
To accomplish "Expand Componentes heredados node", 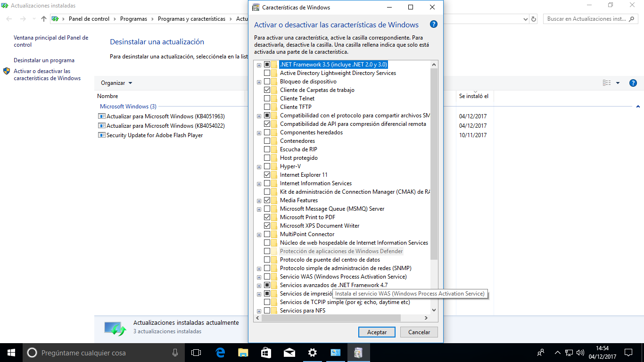I will click(259, 133).
